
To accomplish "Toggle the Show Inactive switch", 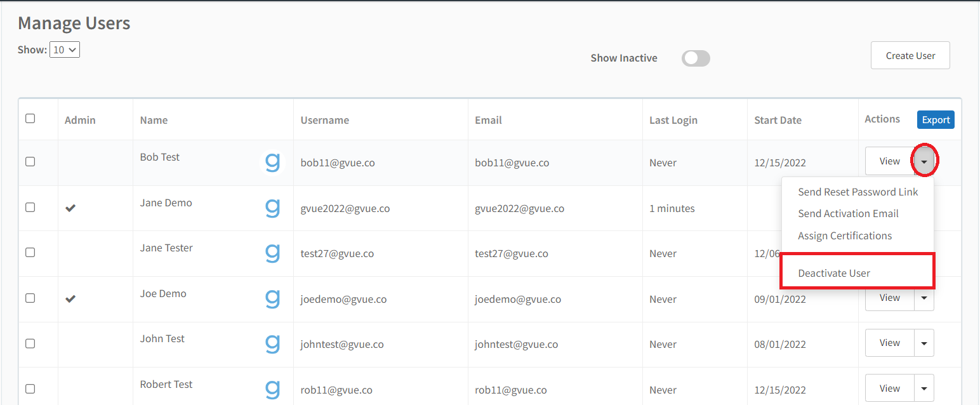I will (x=696, y=58).
